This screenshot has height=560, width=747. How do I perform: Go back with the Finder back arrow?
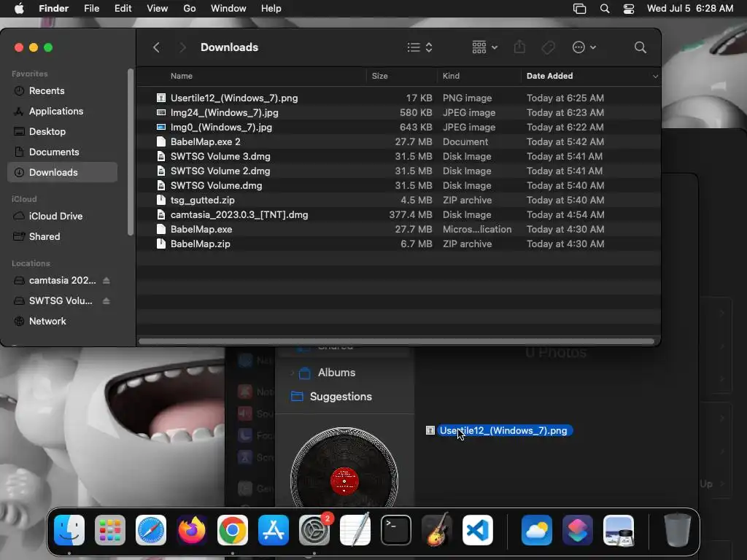coord(156,47)
